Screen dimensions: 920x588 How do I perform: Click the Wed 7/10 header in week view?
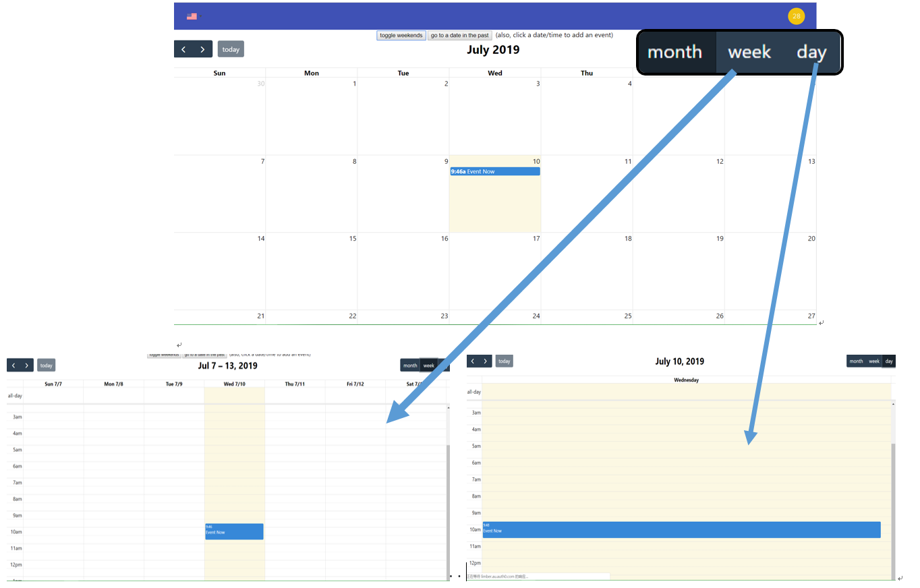pos(235,384)
